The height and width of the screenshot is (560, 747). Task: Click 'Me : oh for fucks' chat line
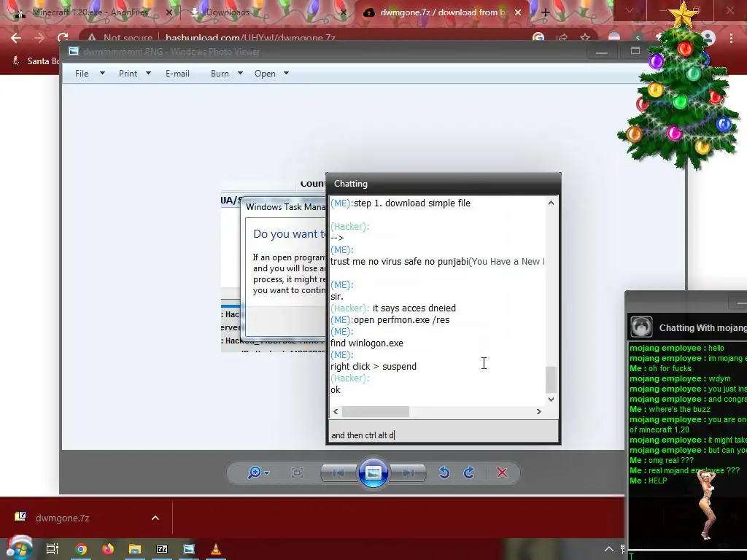(x=660, y=368)
